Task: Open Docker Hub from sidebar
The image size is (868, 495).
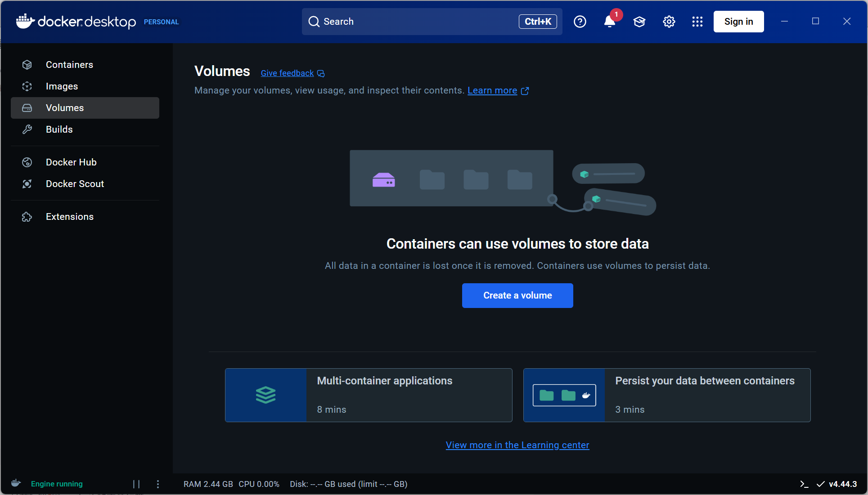Action: [x=85, y=162]
